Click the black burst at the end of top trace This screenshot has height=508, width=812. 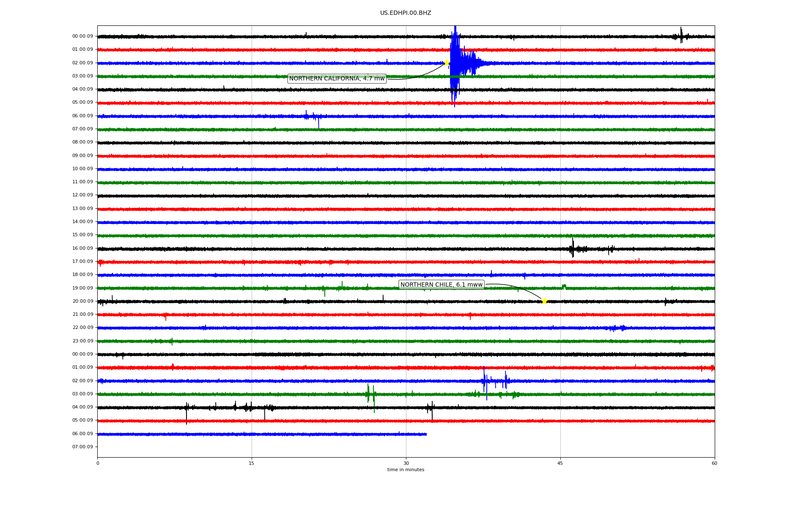pyautogui.click(x=681, y=36)
